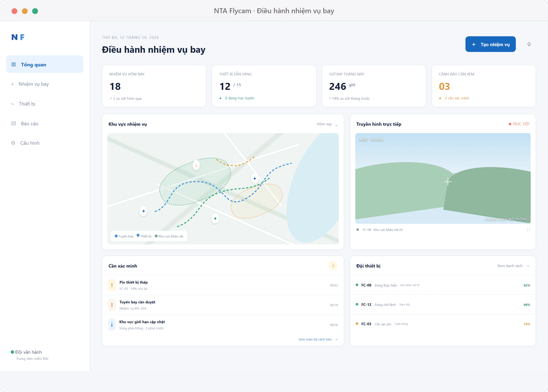Open Xem toàn bộ cảnh báo link
Viewport: 548px width, 392px height.
(318, 339)
